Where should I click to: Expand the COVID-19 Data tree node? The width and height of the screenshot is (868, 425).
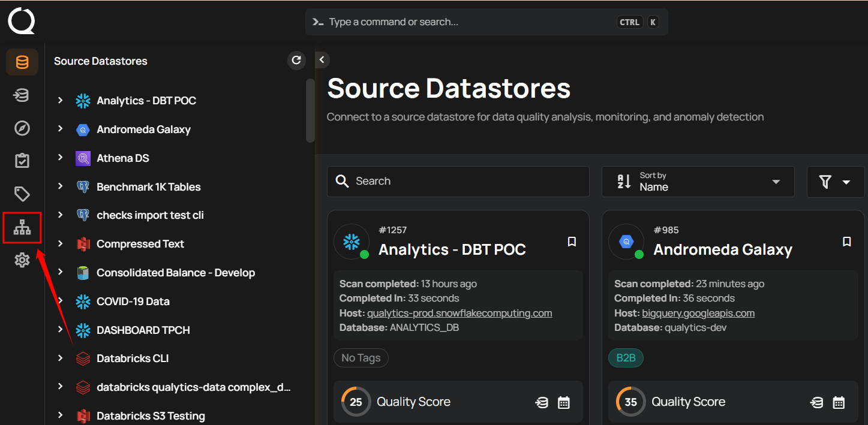60,301
